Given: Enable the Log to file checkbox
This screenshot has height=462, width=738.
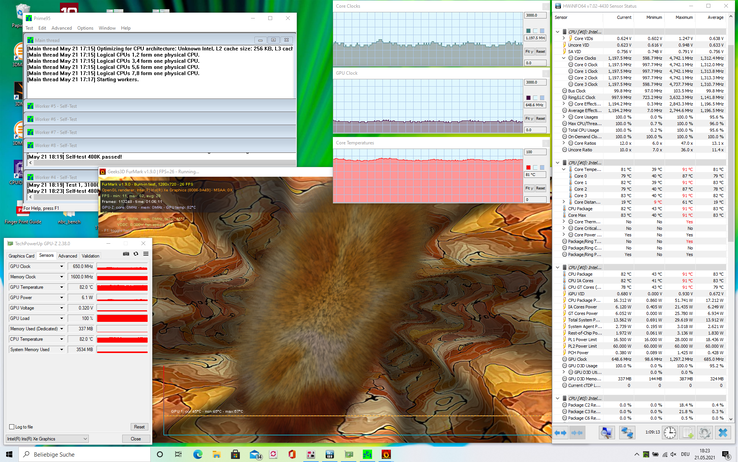Looking at the screenshot, I should (12, 427).
